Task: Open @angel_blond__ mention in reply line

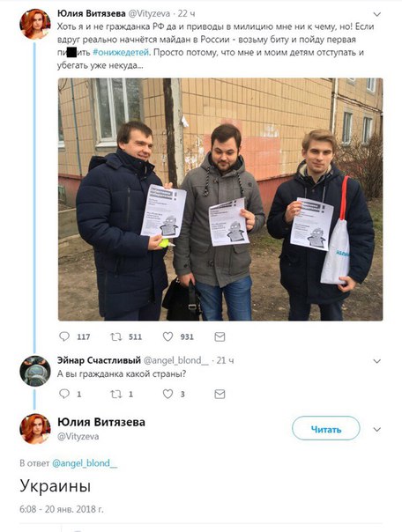Action: [x=85, y=463]
